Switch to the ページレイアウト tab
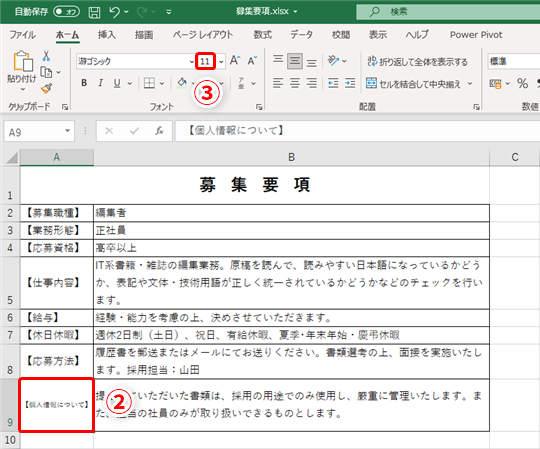 203,34
